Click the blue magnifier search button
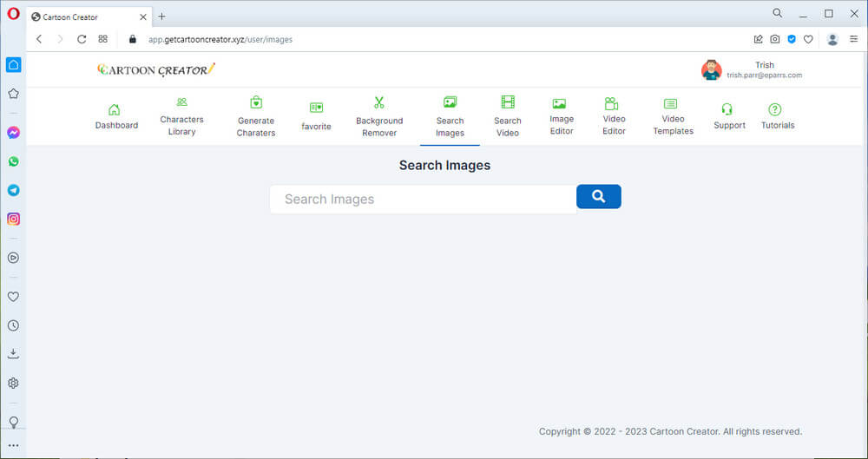The width and height of the screenshot is (868, 459). pos(598,197)
